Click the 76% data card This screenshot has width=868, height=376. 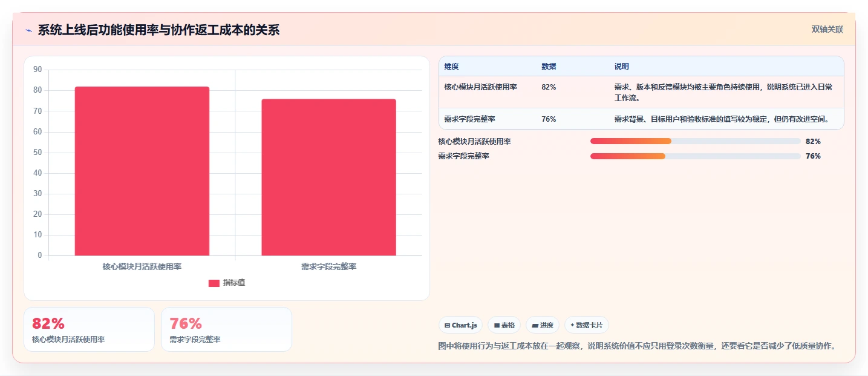[x=226, y=329]
